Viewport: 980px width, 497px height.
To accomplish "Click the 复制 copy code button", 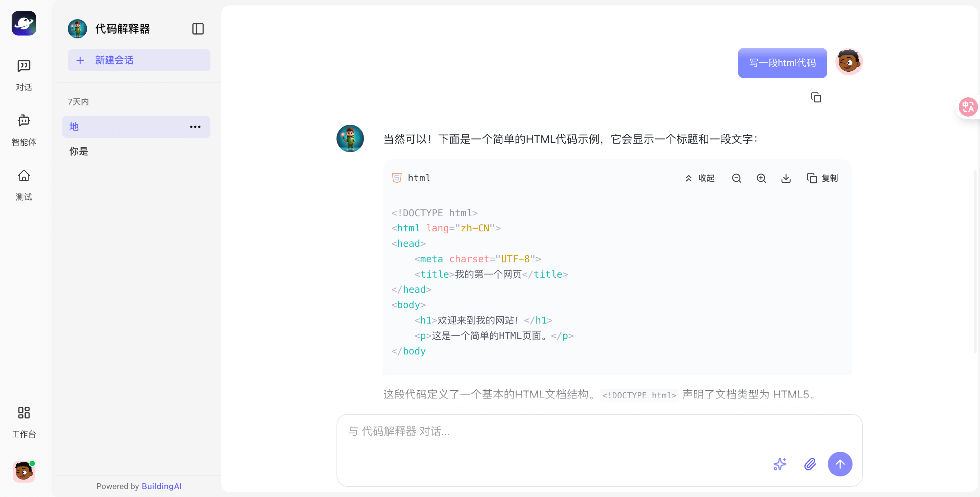I will click(822, 178).
